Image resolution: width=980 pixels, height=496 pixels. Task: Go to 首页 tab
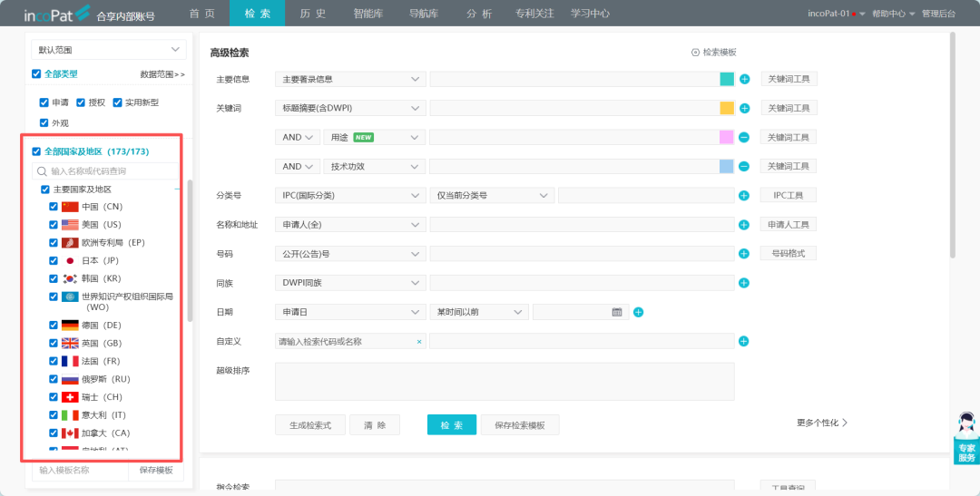pos(201,13)
